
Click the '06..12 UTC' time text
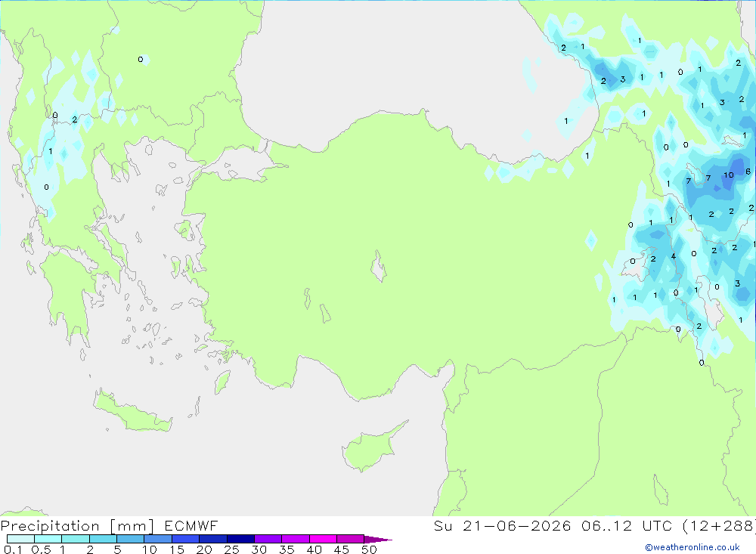(x=627, y=526)
